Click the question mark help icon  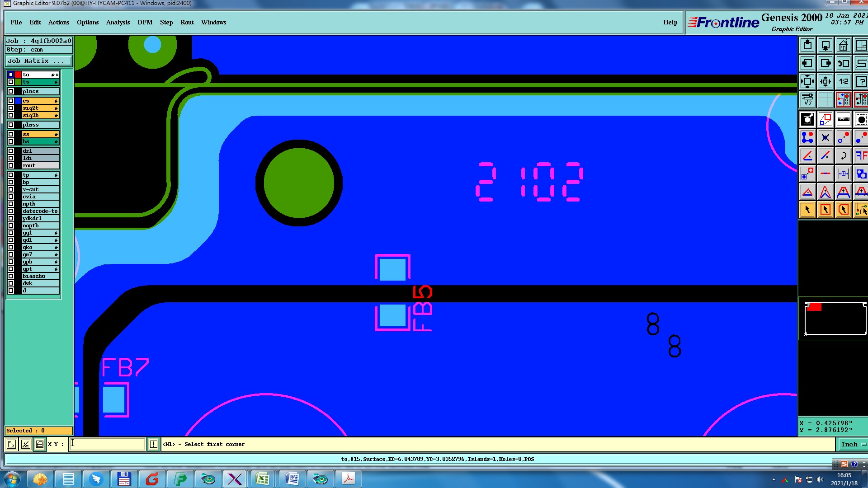[861, 81]
